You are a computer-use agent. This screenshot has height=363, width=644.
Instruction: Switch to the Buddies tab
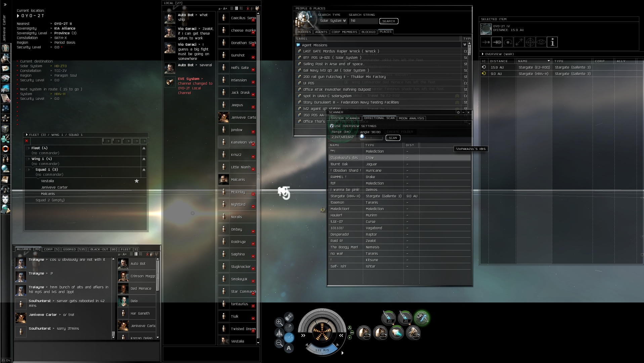(304, 32)
